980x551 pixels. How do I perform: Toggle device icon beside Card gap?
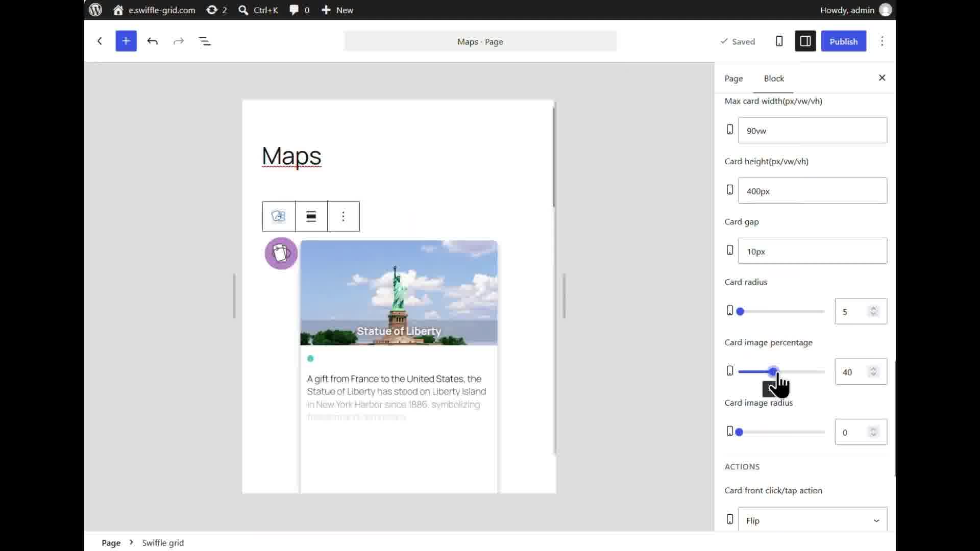[x=730, y=250]
